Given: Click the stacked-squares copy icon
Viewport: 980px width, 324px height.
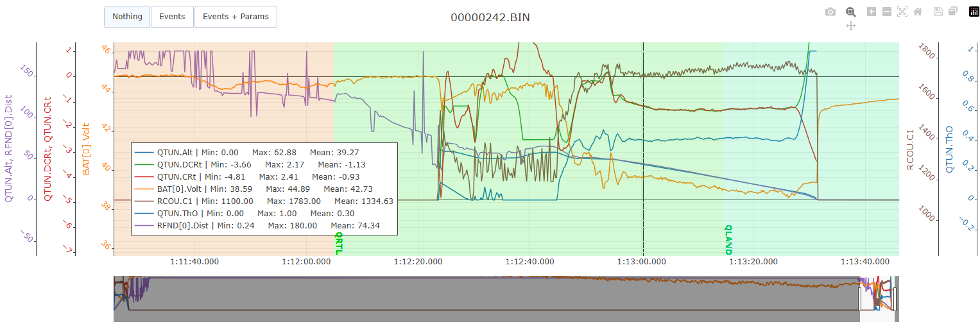Looking at the screenshot, I should click(953, 12).
